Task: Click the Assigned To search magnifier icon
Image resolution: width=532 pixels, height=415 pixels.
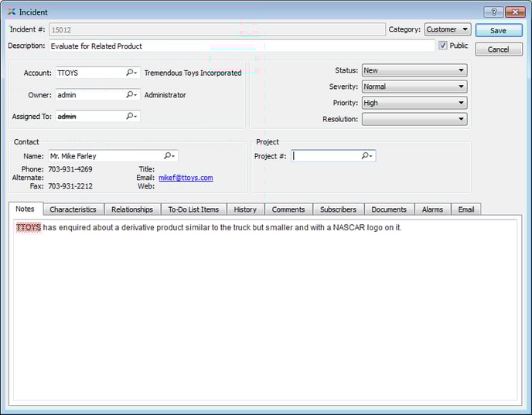Action: point(131,116)
